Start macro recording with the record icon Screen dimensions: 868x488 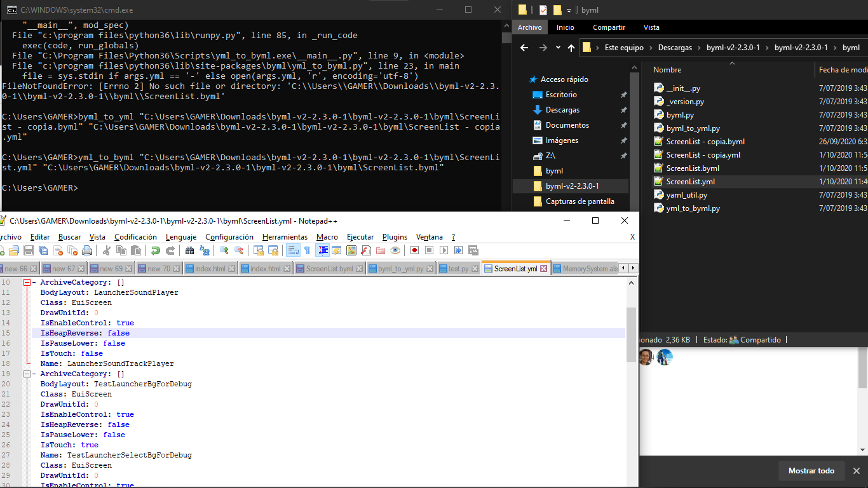pos(414,250)
